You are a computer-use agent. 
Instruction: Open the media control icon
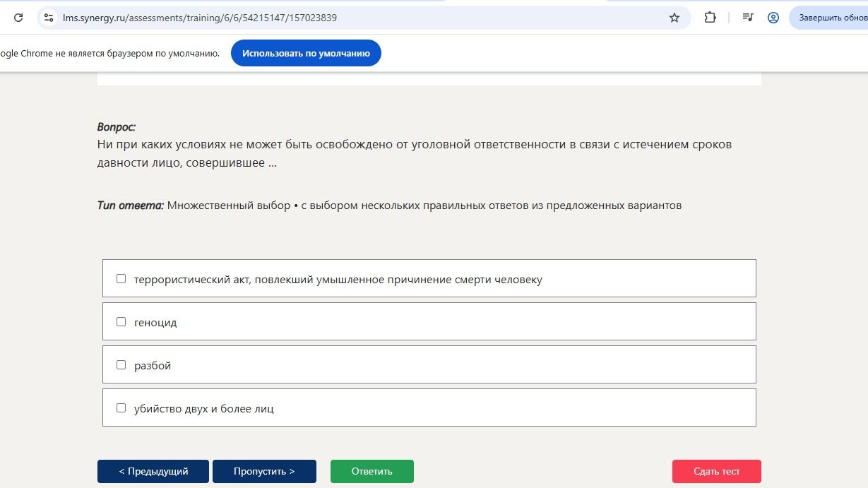[748, 18]
